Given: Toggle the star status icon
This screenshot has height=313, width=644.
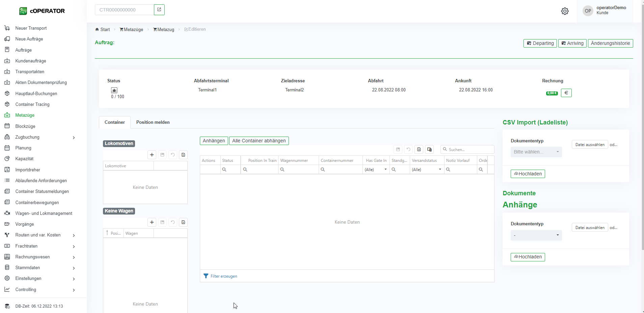Looking at the screenshot, I should coord(114,90).
